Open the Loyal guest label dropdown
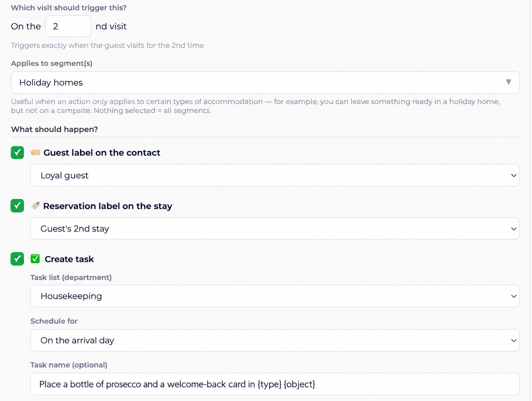This screenshot has height=401, width=532. tap(275, 175)
